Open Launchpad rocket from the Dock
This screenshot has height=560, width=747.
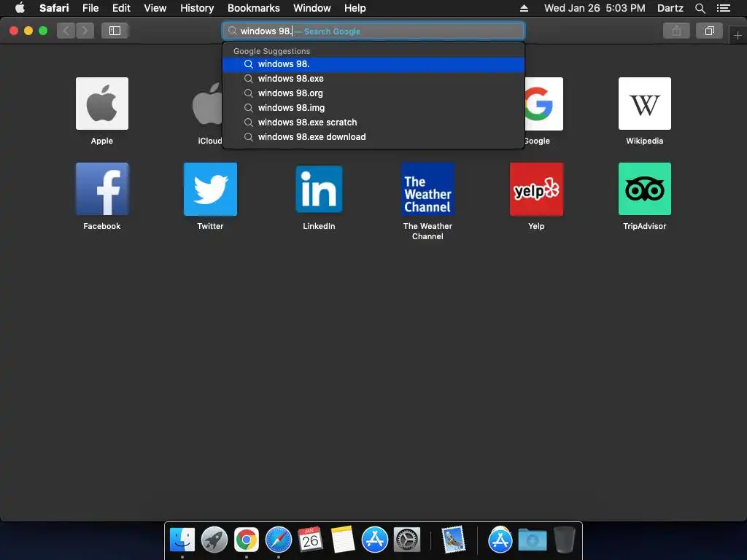click(214, 540)
